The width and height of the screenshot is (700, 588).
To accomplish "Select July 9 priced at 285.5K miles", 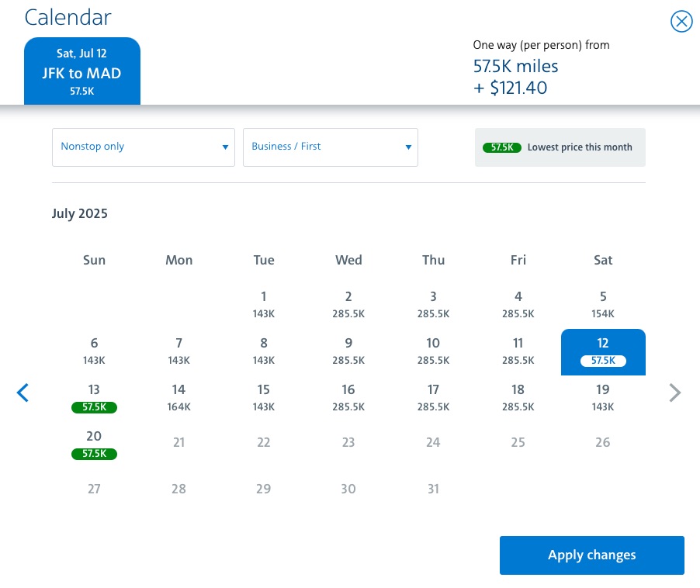I will (x=348, y=351).
